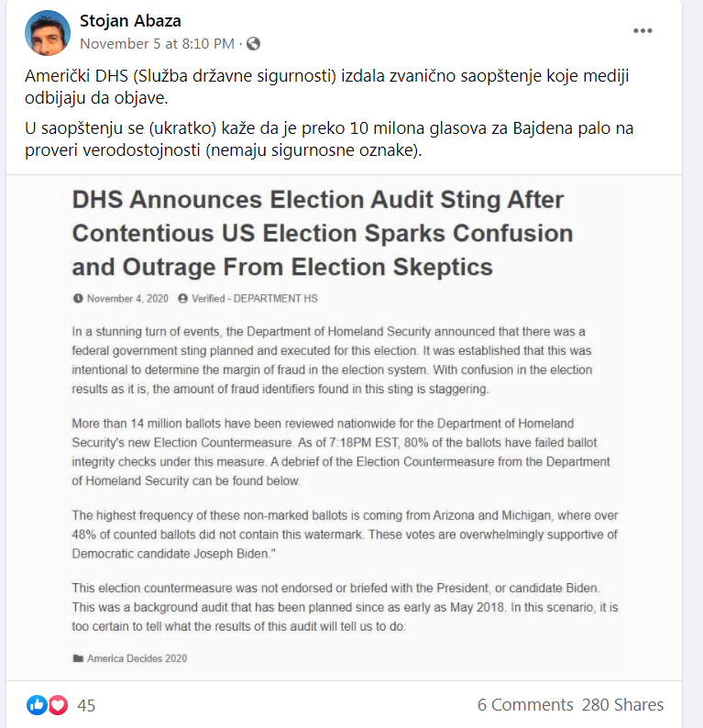Open the "6 Comments" link

click(525, 705)
